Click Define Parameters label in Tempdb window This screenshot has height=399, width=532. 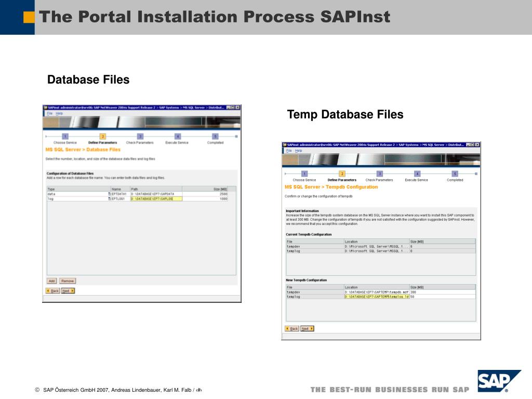pos(342,180)
